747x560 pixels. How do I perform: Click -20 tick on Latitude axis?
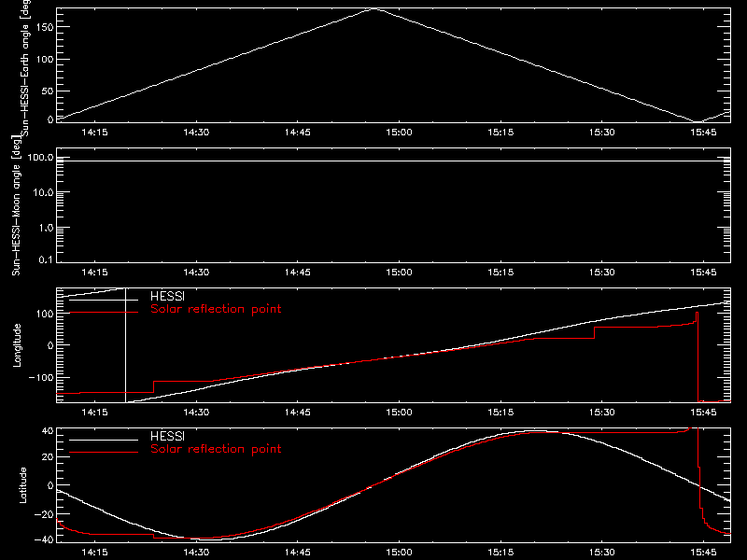pyautogui.click(x=44, y=514)
